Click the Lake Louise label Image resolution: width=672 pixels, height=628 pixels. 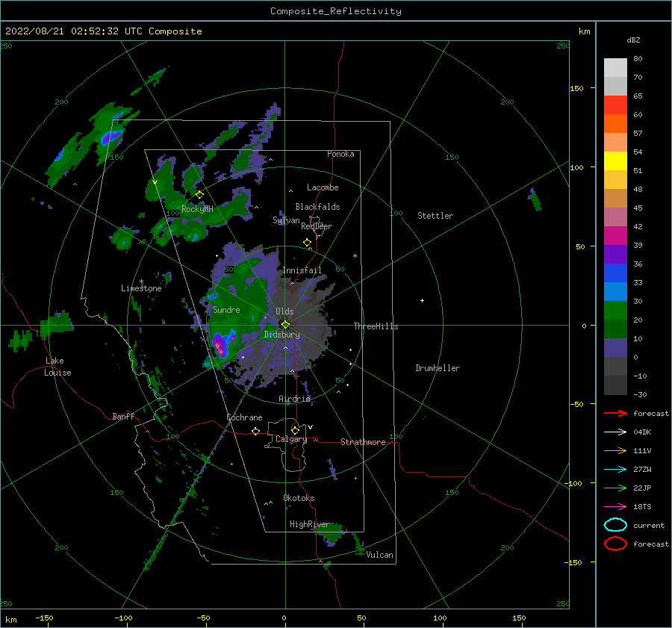tap(57, 367)
